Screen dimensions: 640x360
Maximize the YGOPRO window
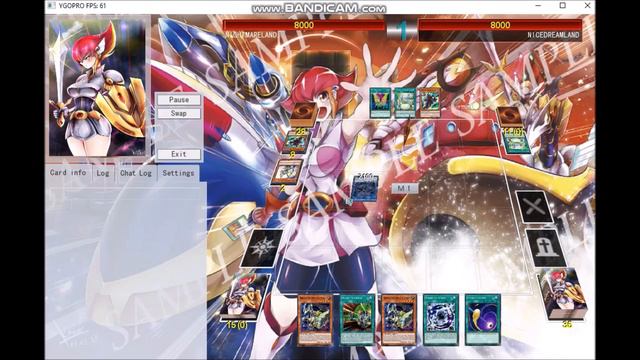point(562,5)
